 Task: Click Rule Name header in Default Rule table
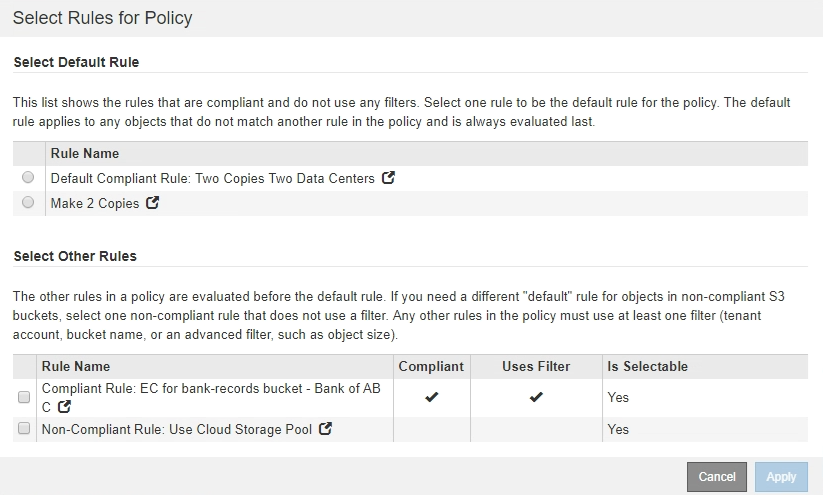coord(85,154)
